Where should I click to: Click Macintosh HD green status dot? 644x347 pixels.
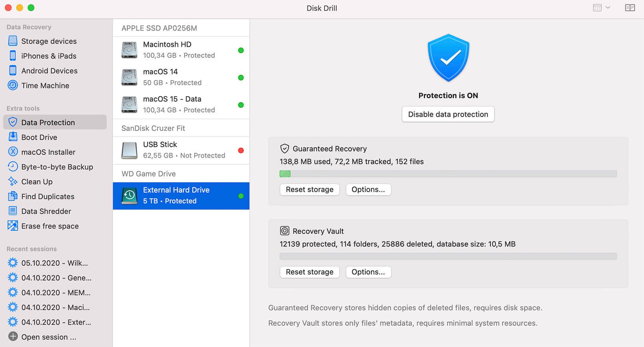[241, 50]
